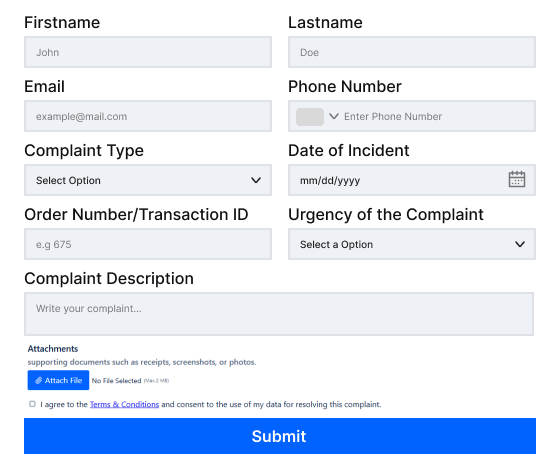Select the Date of Incident field

(412, 180)
